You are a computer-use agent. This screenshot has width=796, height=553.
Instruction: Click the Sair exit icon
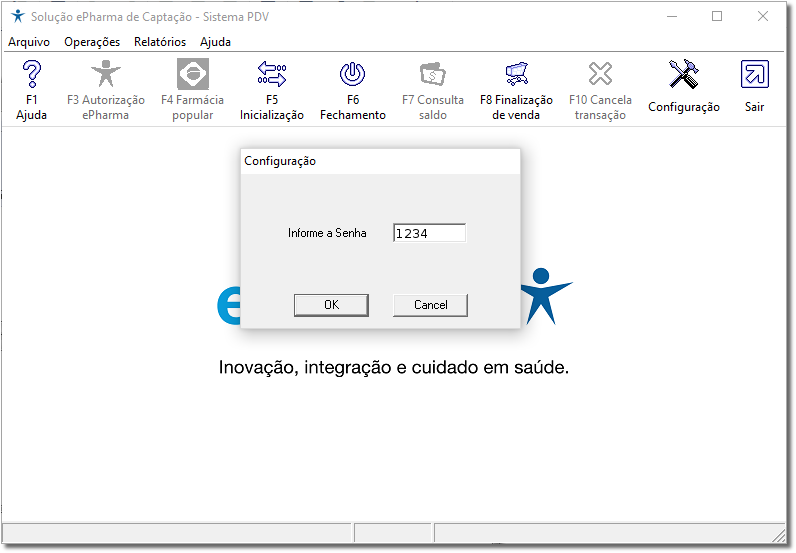[x=755, y=75]
